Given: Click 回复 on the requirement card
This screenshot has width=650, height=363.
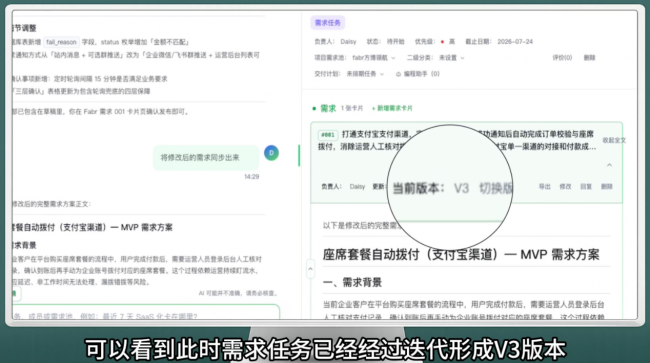Looking at the screenshot, I should tap(586, 186).
